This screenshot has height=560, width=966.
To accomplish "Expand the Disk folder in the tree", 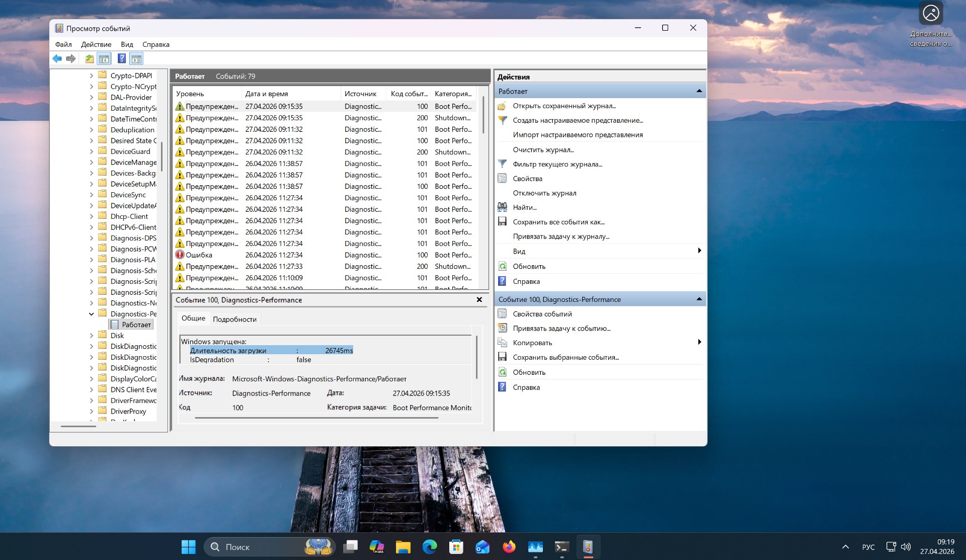I will [x=92, y=336].
